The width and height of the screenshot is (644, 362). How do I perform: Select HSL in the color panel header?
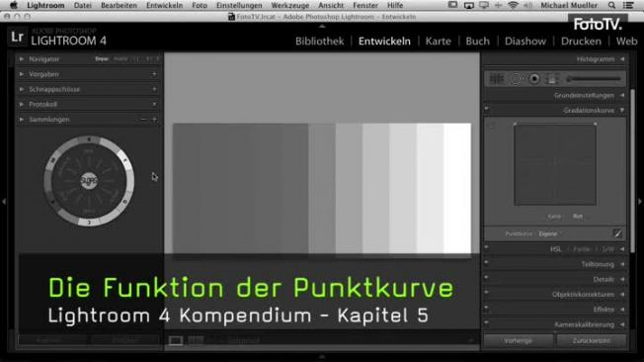[555, 249]
